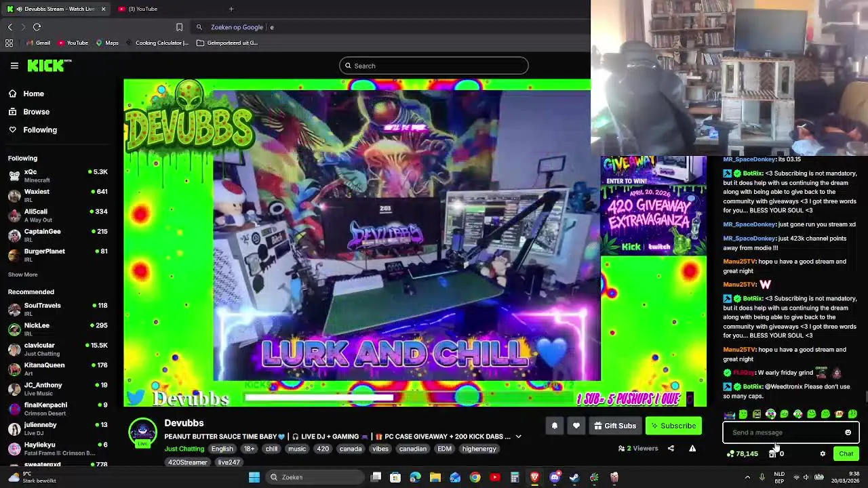Open the Home page in the sidebar

coord(33,94)
